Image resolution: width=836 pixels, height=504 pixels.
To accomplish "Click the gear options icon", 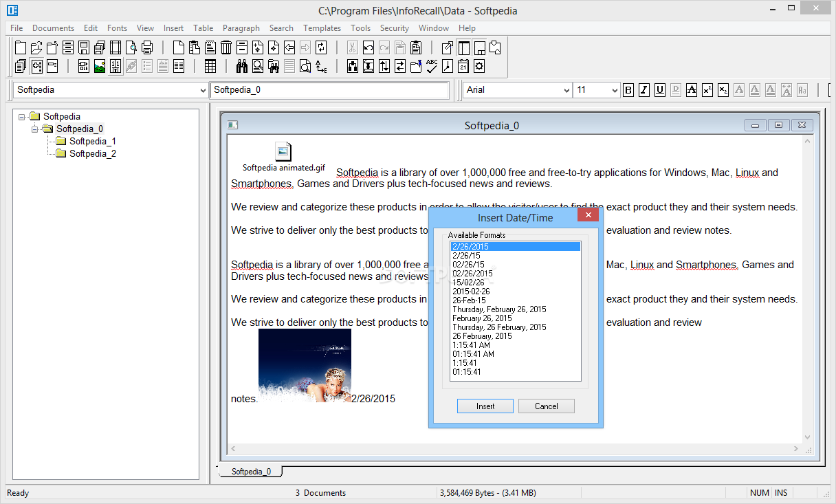I will (479, 66).
